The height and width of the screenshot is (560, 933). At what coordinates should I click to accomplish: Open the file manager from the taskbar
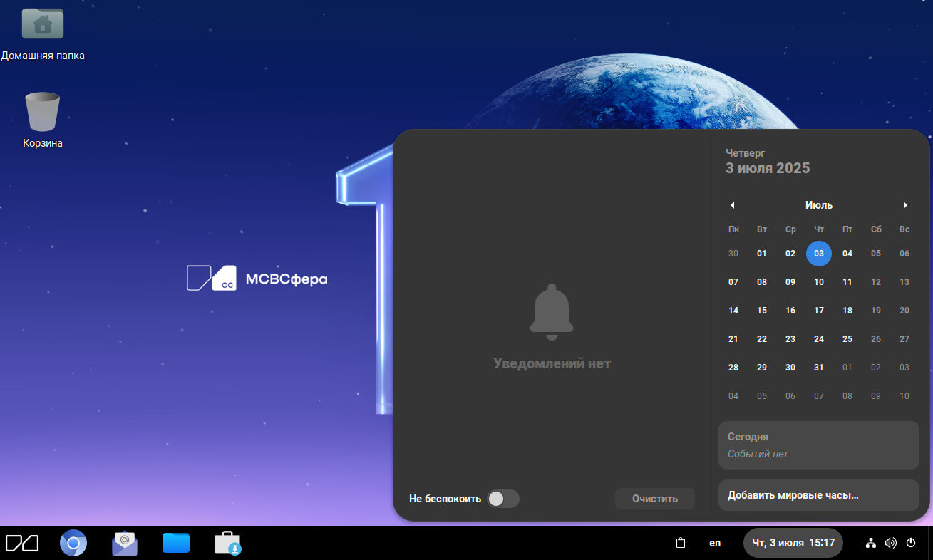(x=176, y=544)
